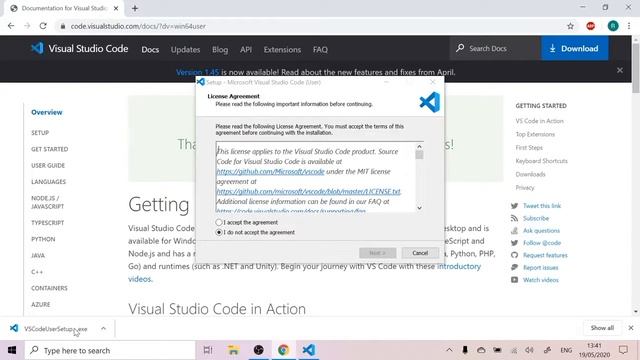This screenshot has width=640, height=360.
Task: Click the license text scroll down arrow
Action: [419, 208]
